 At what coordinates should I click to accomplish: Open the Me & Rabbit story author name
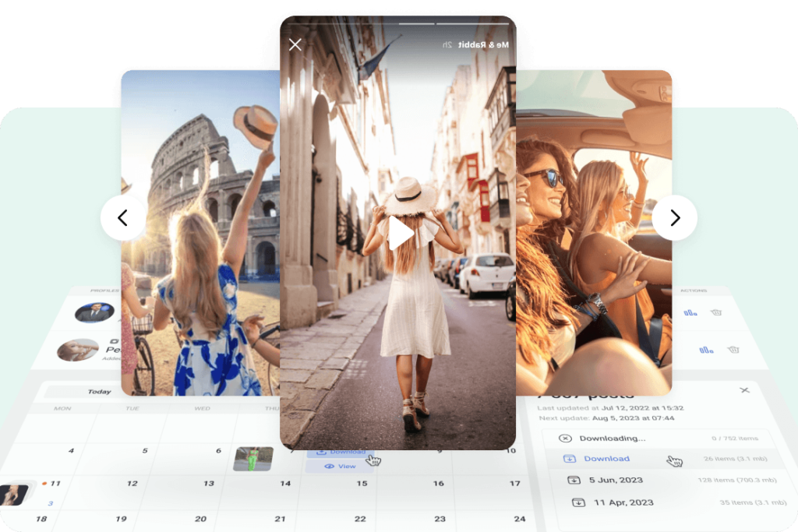coord(483,44)
